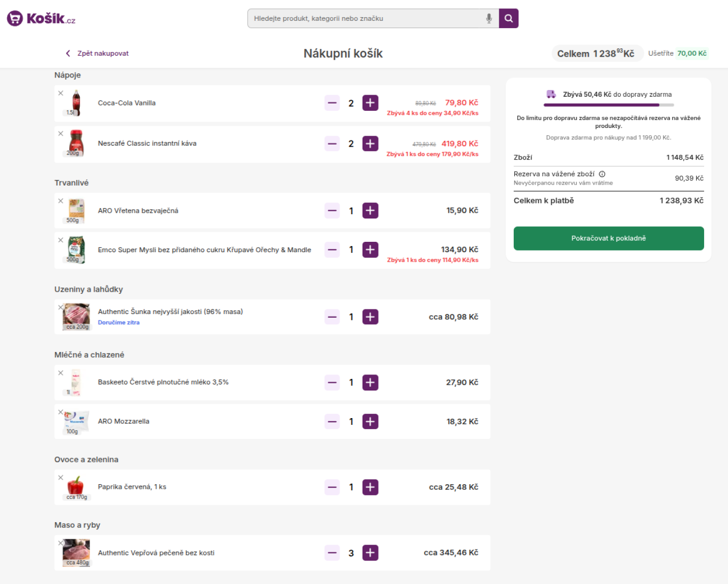The image size is (728, 584).
Task: Increase Coca-Cola Vanilla quantity
Action: 370,103
